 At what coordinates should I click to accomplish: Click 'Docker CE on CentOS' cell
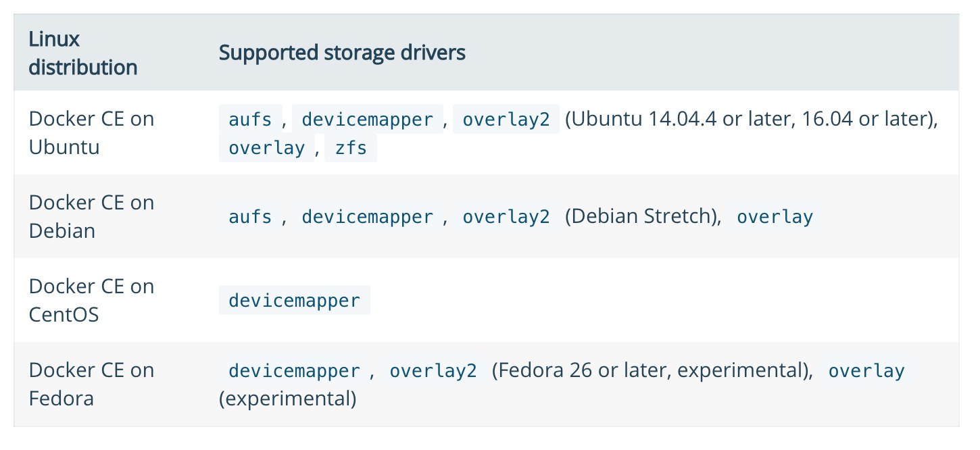91,300
